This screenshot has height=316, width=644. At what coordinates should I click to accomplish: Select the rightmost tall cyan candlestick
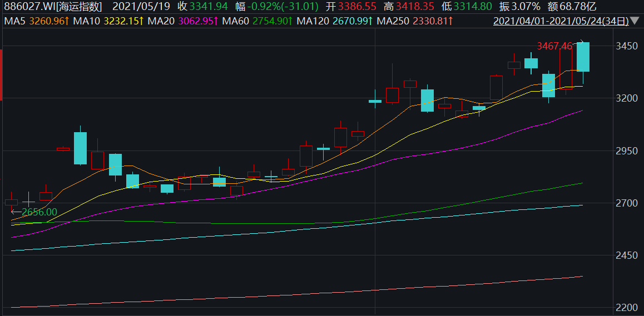tap(583, 57)
